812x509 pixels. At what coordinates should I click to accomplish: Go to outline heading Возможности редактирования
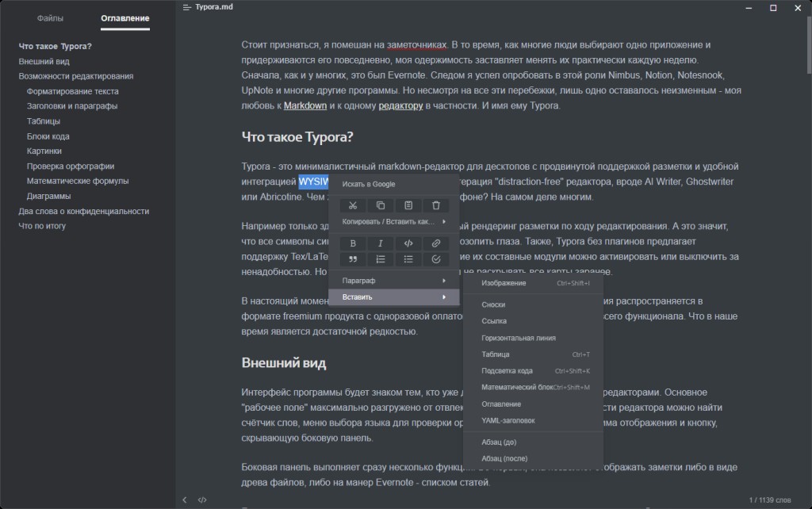click(x=76, y=76)
